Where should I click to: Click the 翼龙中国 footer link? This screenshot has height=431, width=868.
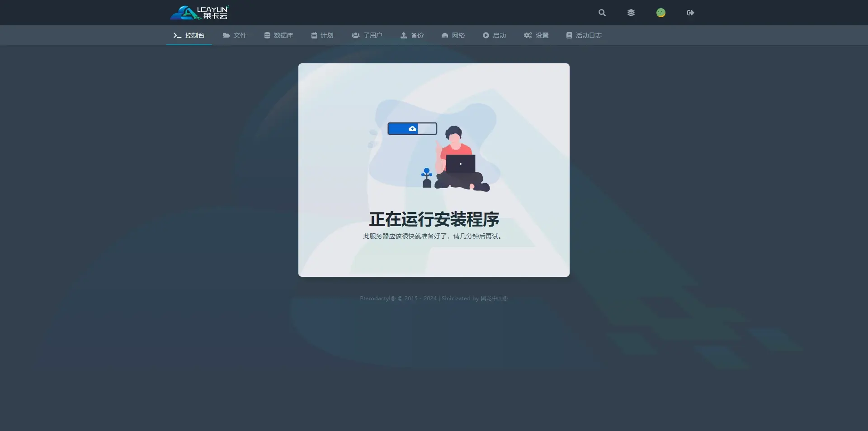pyautogui.click(x=494, y=298)
